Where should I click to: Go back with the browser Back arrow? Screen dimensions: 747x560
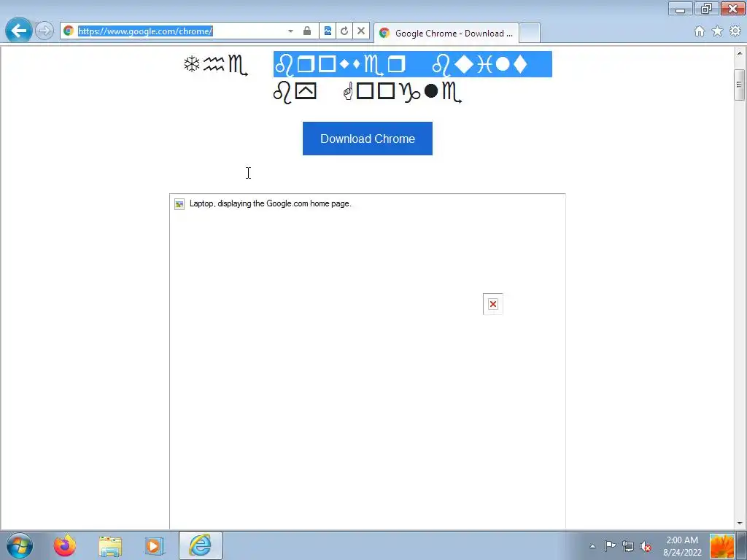(x=18, y=31)
